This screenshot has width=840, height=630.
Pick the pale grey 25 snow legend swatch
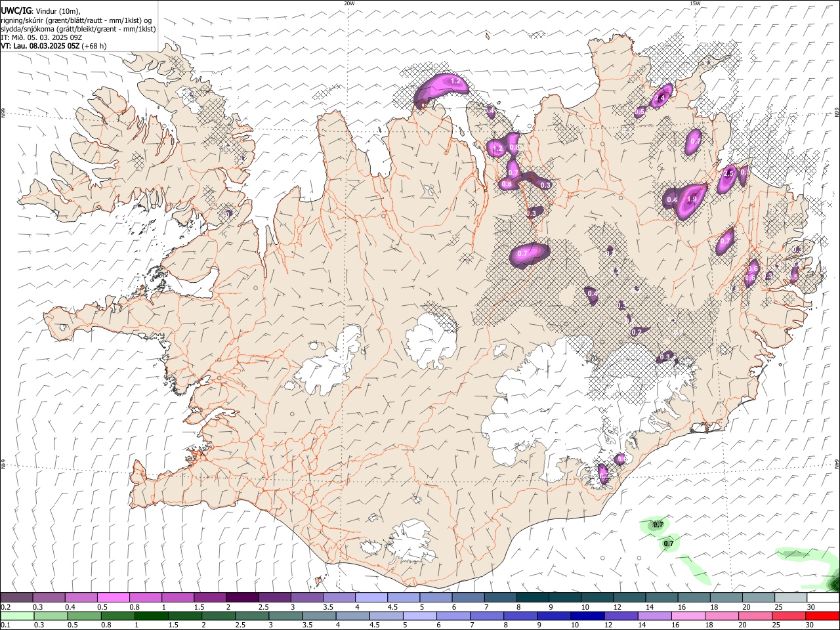(790, 598)
